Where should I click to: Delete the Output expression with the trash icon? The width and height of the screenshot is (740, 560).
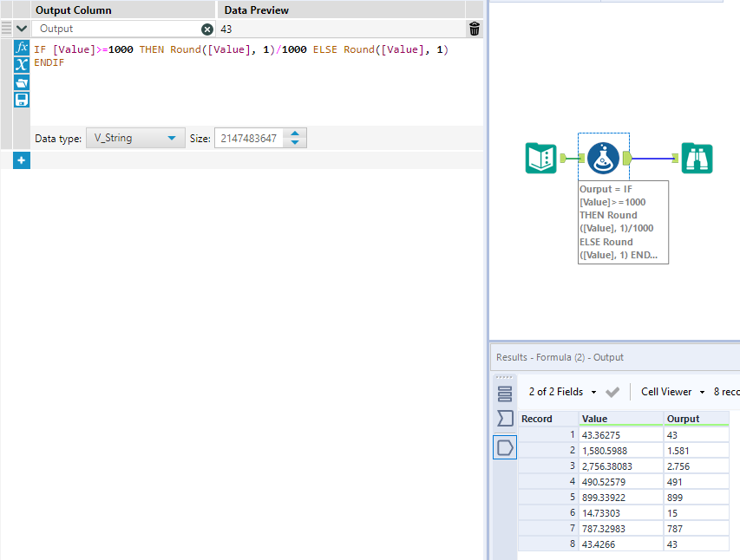tap(474, 29)
